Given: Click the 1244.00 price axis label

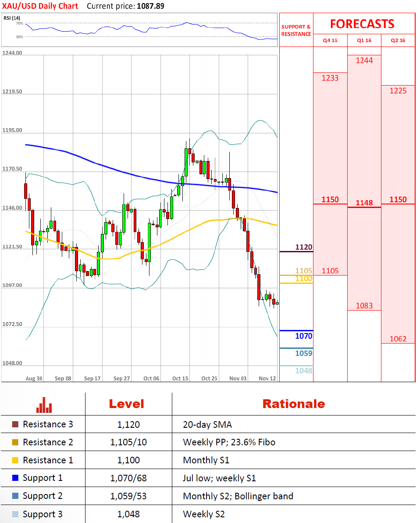Looking at the screenshot, I should point(12,53).
